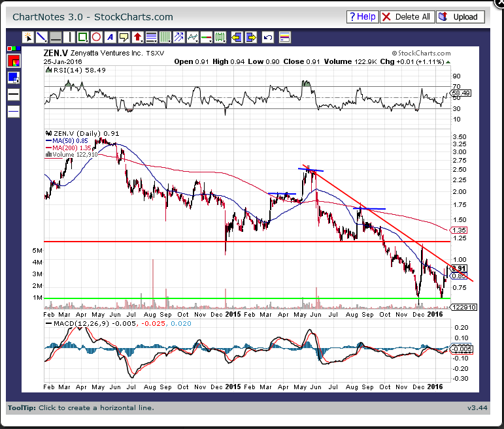Screen dimensions: 504x429
Task: Upload the annotated chart
Action: click(x=460, y=17)
